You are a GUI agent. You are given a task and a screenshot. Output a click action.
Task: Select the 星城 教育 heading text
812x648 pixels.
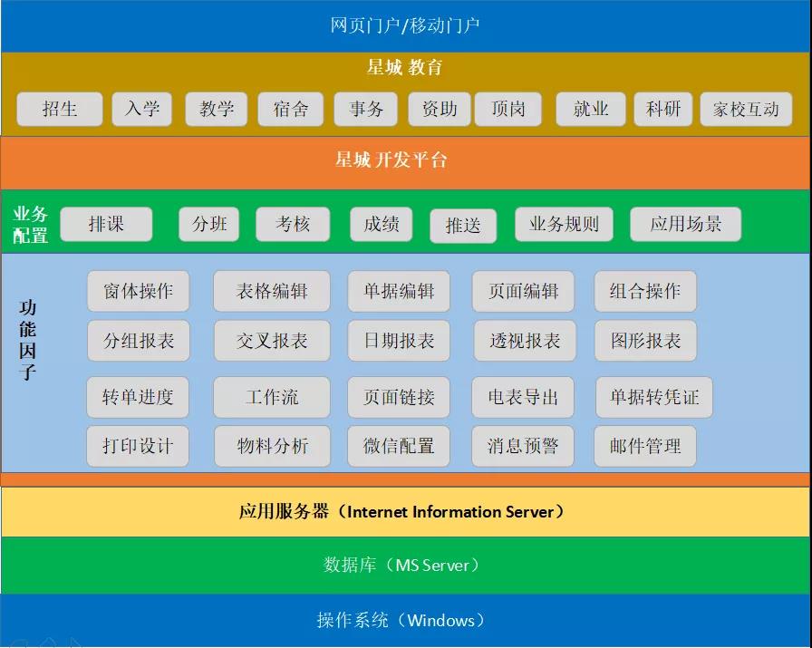pos(404,67)
